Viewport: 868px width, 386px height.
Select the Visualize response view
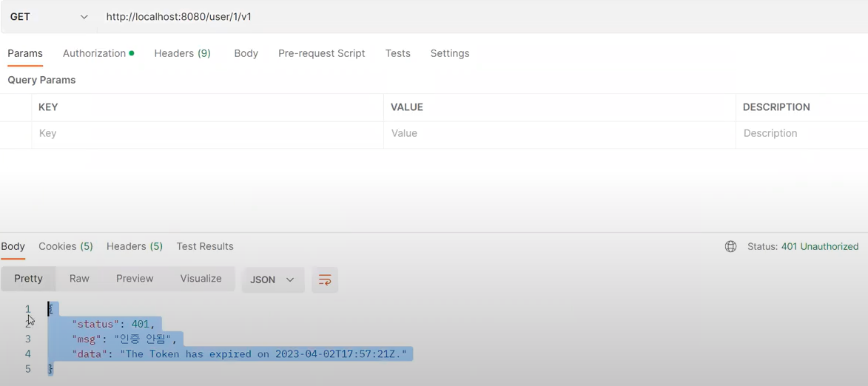(x=201, y=279)
